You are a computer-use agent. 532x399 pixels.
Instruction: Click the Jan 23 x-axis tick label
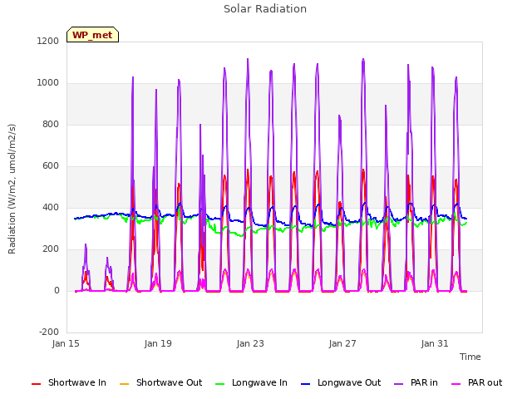coord(250,343)
